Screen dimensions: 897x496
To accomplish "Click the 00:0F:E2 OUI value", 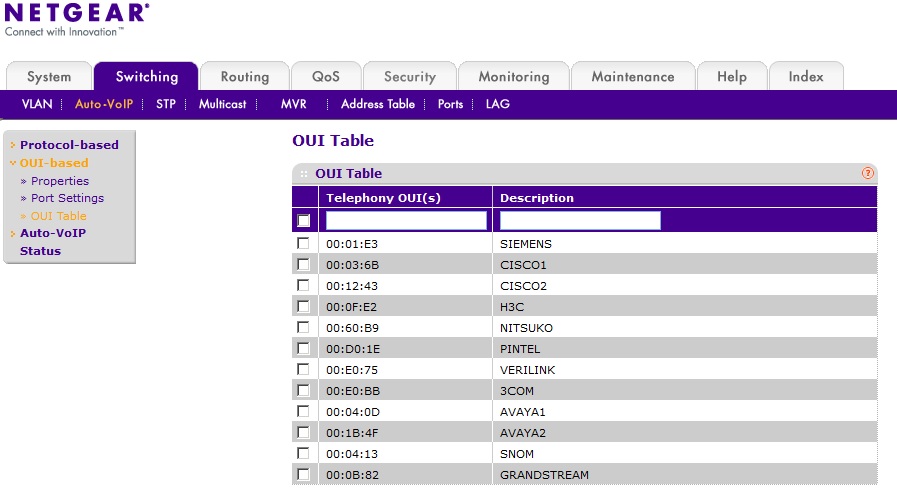I will 351,307.
